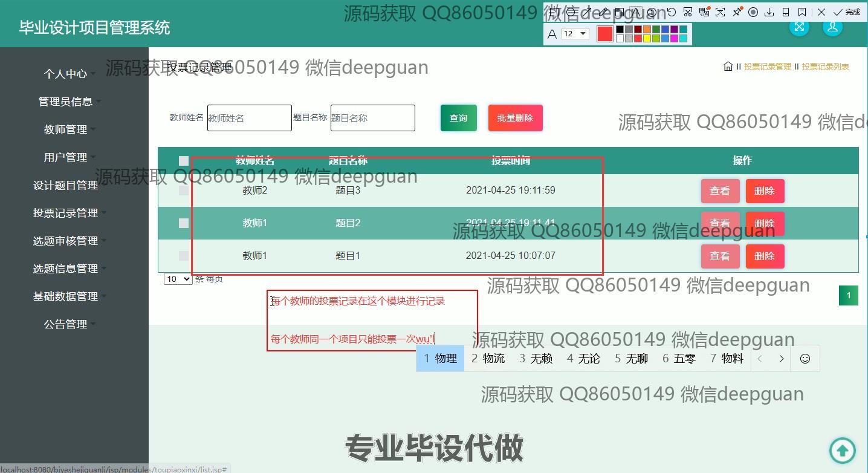Click the fullscreen expand icon in header

tap(799, 27)
